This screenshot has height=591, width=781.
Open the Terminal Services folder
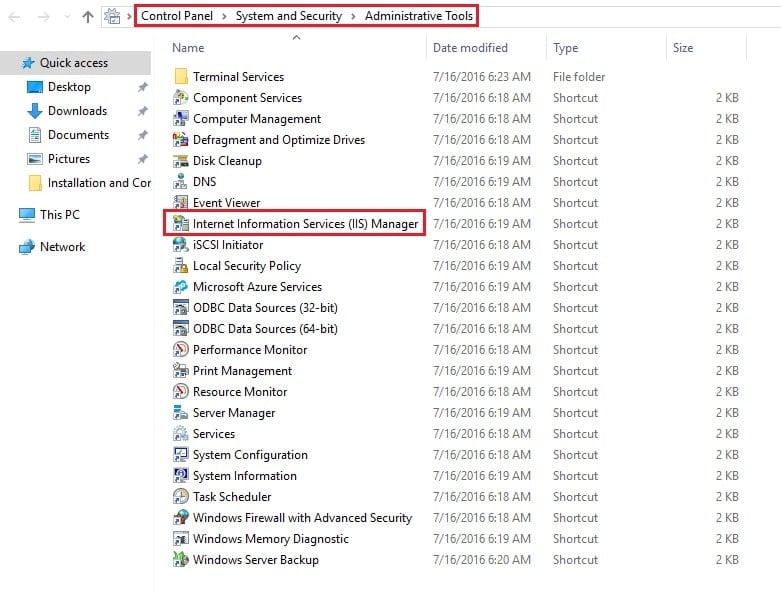pyautogui.click(x=238, y=77)
